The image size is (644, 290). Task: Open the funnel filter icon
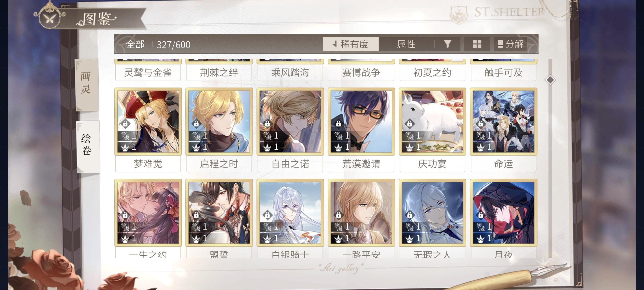tap(447, 44)
